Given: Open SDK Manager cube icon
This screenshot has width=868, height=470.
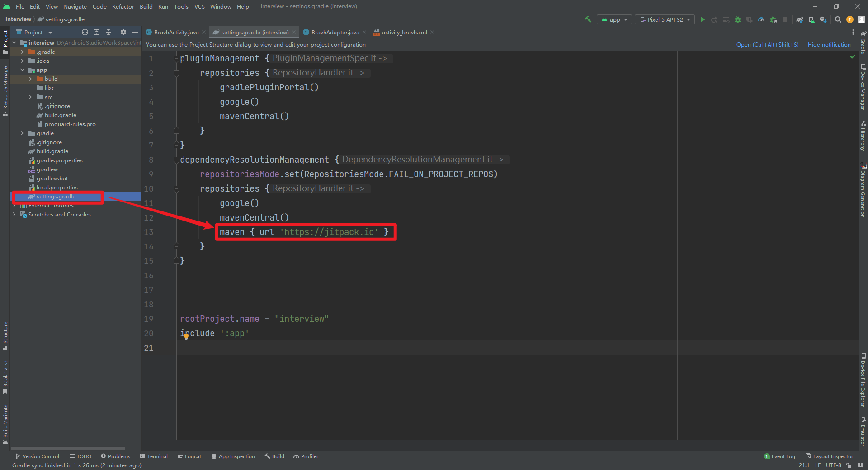Looking at the screenshot, I should tap(823, 19).
